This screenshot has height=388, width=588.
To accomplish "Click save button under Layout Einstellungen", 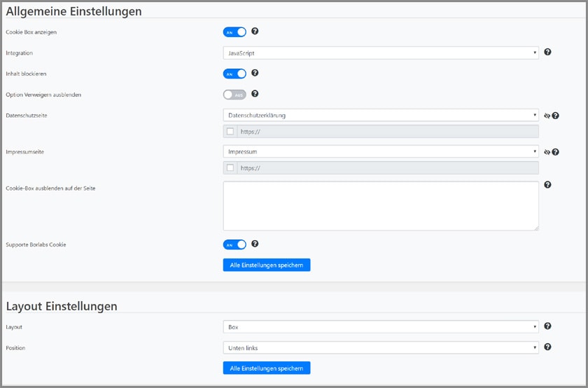I will 266,368.
